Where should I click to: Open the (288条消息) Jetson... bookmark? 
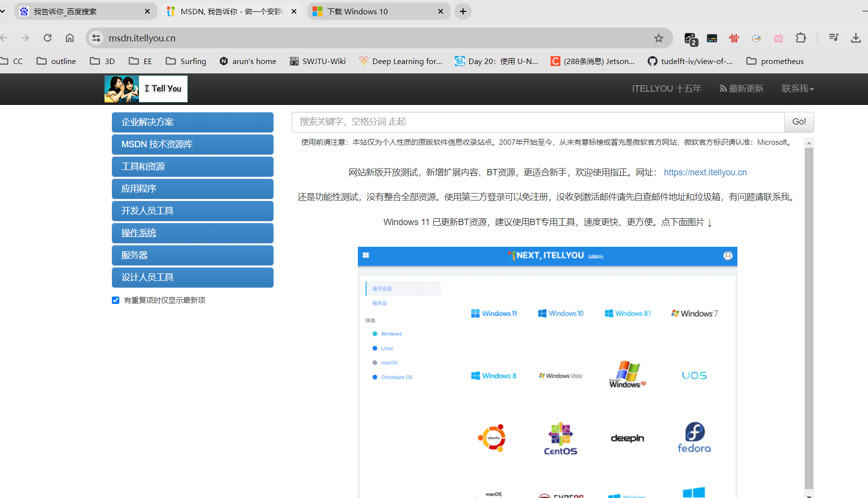[593, 61]
